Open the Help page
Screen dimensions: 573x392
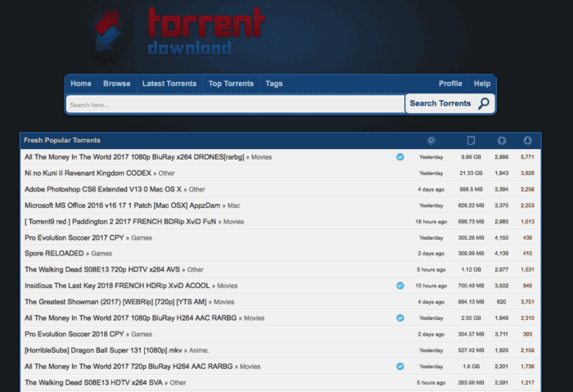tap(482, 83)
